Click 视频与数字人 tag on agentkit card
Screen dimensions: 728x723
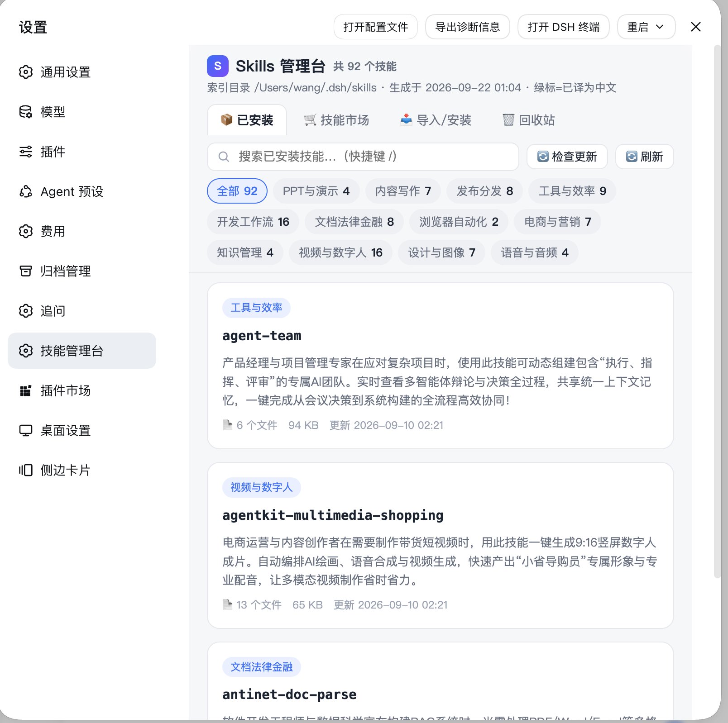pos(261,487)
